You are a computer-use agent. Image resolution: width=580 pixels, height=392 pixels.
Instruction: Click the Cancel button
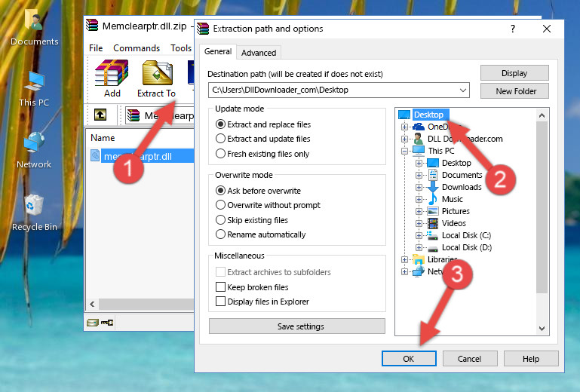pos(469,359)
